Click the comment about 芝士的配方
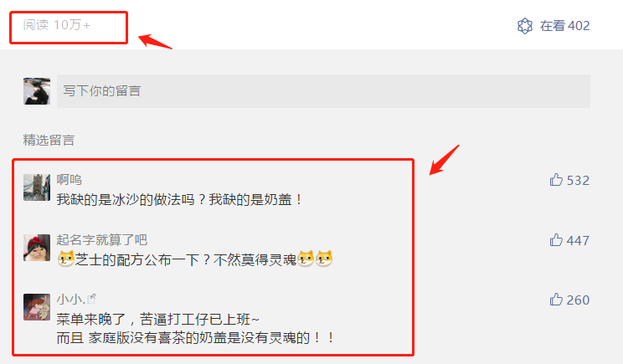 pyautogui.click(x=194, y=259)
